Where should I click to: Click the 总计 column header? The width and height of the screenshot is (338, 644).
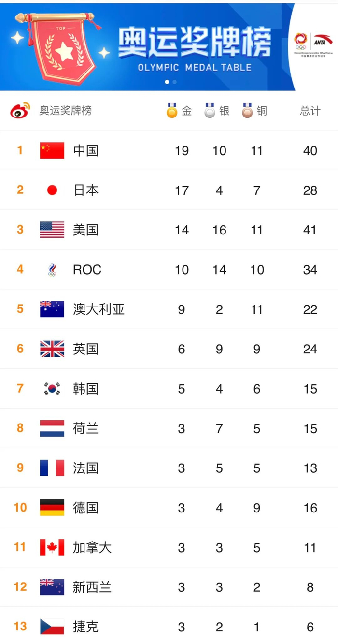pos(310,111)
